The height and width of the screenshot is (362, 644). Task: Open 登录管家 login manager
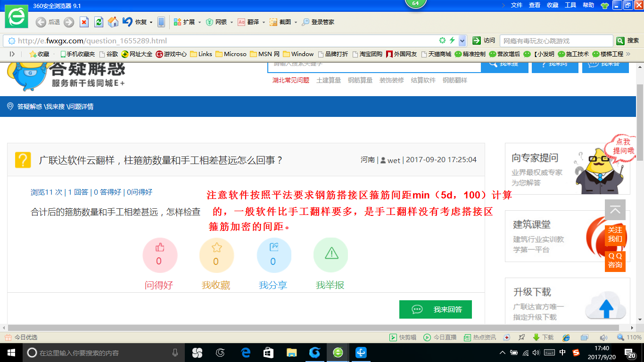(318, 22)
